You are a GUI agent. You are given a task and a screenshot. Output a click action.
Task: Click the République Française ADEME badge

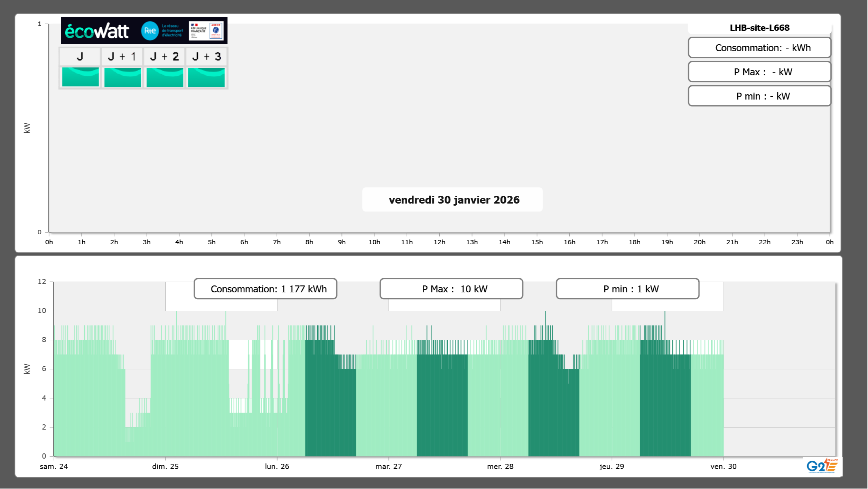point(206,31)
